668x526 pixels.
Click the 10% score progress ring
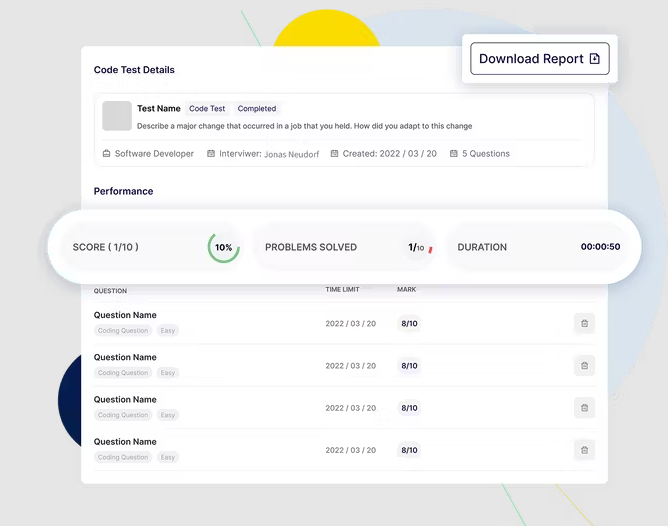(224, 247)
